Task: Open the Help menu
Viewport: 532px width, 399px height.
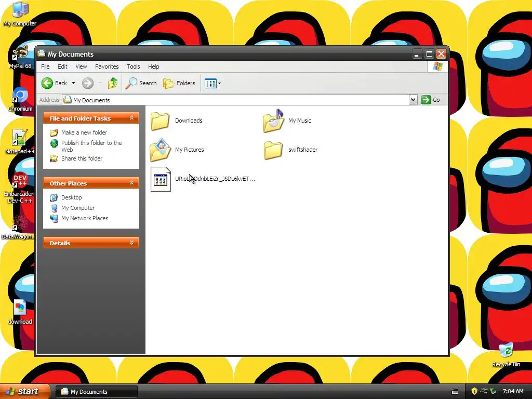Action: tap(153, 66)
